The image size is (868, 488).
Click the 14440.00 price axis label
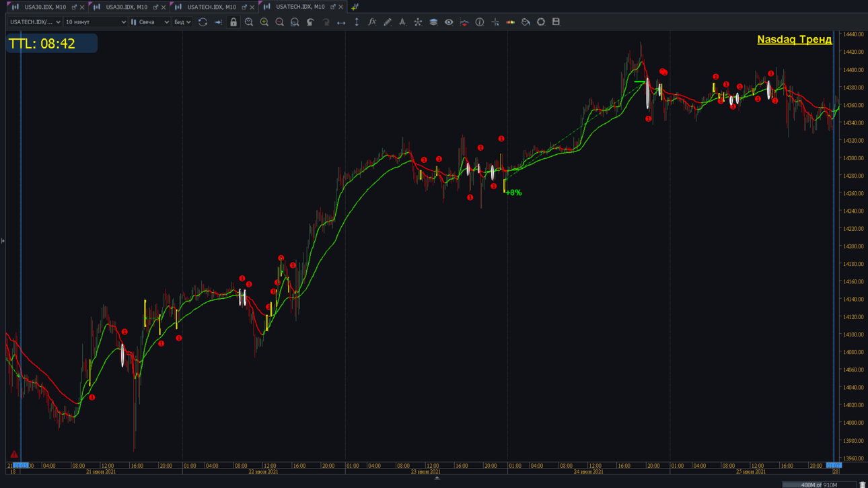tap(853, 34)
